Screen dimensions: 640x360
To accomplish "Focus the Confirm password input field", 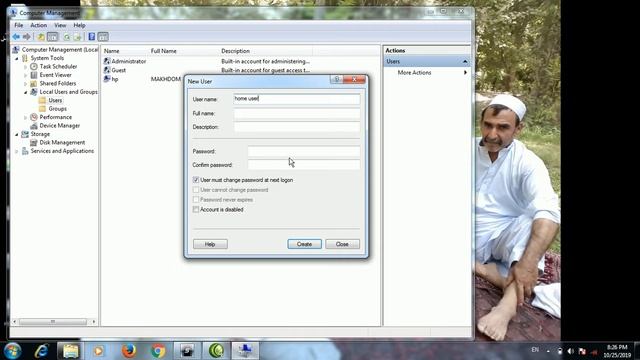I will pos(304,165).
